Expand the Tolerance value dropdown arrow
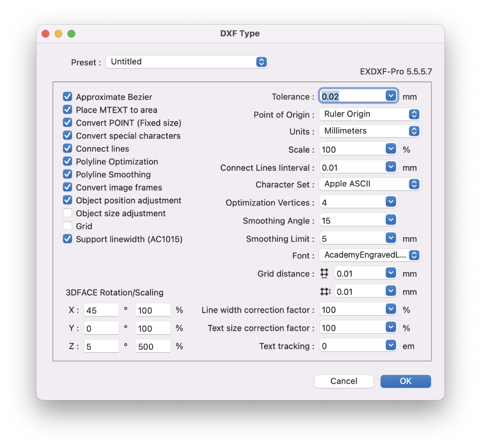The width and height of the screenshot is (481, 448). [x=391, y=96]
